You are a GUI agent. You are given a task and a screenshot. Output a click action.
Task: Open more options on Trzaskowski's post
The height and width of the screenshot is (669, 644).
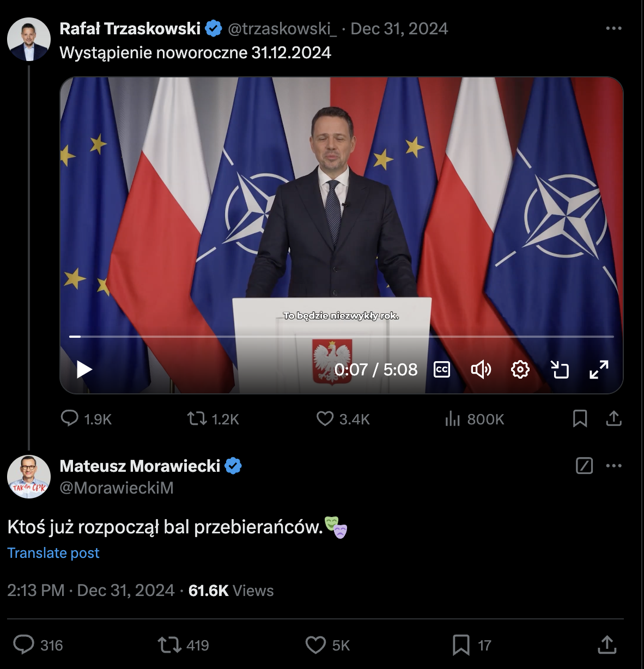pos(613,28)
